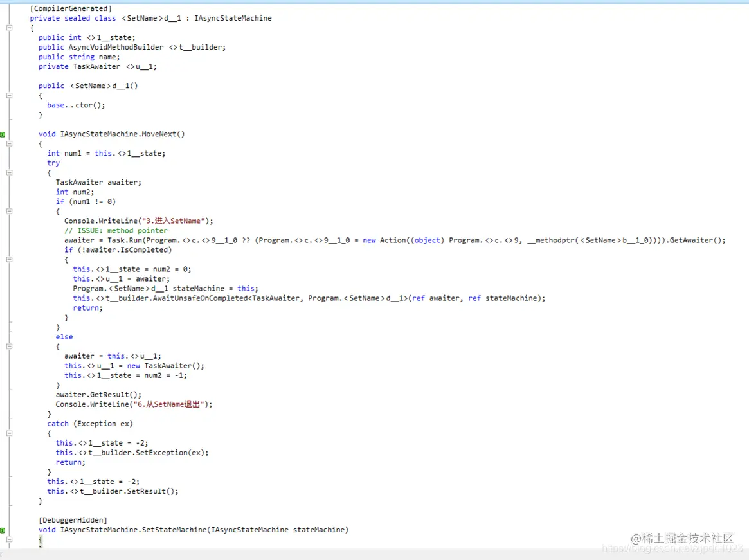Click the 'public string name;' line
The height and width of the screenshot is (560, 749).
(79, 57)
